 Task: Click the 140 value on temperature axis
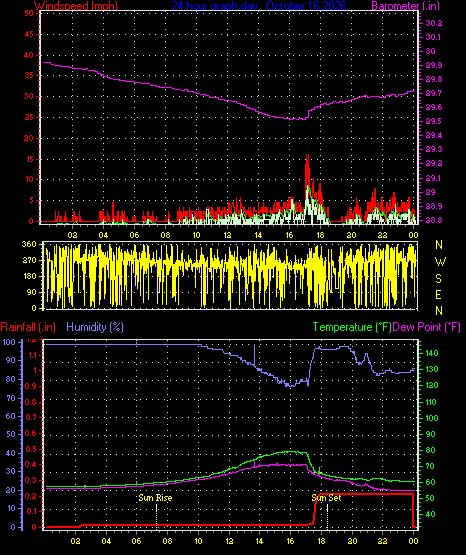432,353
